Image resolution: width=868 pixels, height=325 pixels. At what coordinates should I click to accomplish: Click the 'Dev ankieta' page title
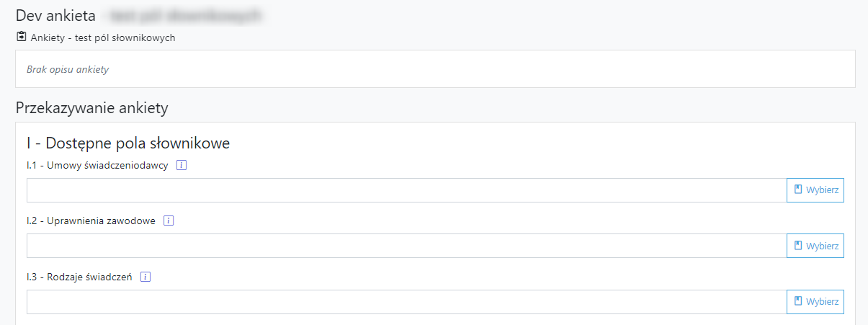[55, 14]
